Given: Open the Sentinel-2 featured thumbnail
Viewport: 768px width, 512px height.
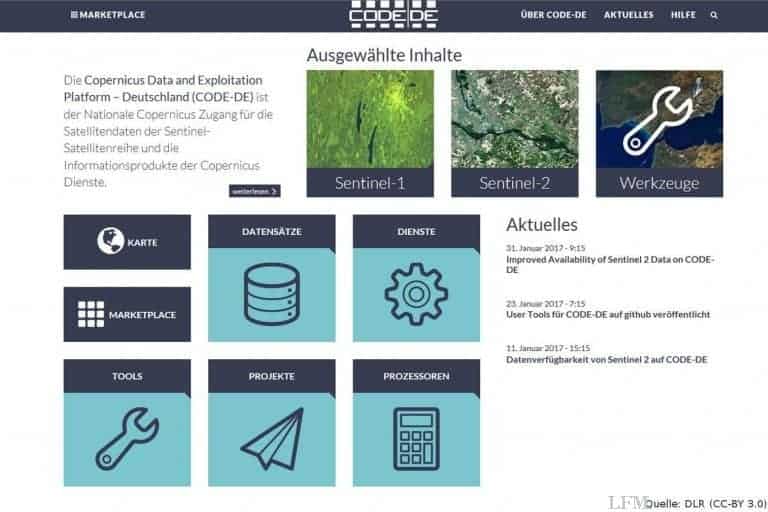Looking at the screenshot, I should (514, 133).
